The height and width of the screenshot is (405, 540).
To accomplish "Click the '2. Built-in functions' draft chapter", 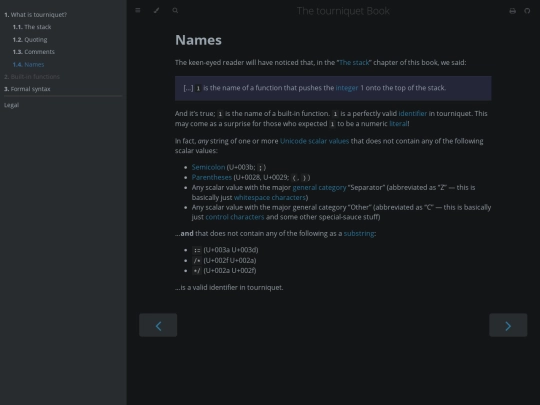I will (32, 76).
